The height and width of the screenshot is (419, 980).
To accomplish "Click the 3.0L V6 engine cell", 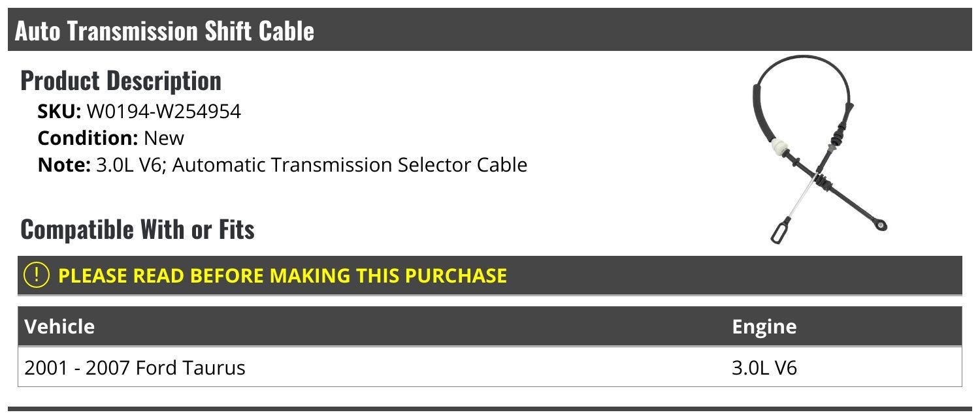I will 764,368.
